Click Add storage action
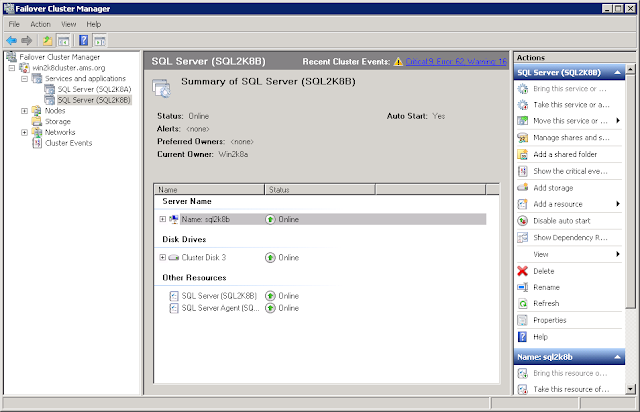Screen dimensions: 640x412 (569, 188)
